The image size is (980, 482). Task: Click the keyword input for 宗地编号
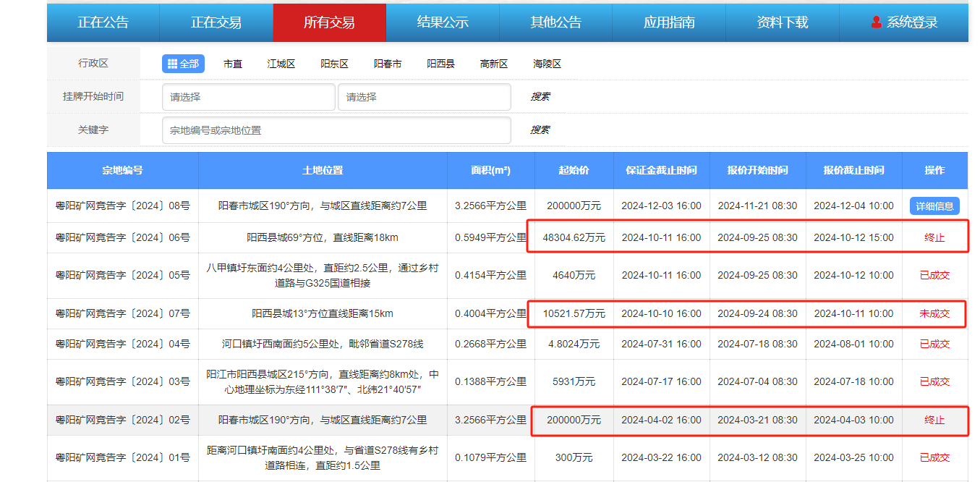(336, 130)
